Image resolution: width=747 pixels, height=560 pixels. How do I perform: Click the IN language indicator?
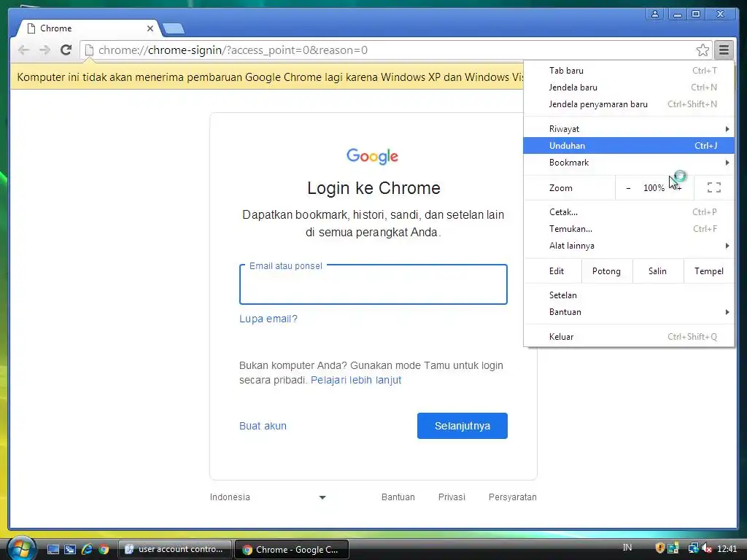[627, 548]
